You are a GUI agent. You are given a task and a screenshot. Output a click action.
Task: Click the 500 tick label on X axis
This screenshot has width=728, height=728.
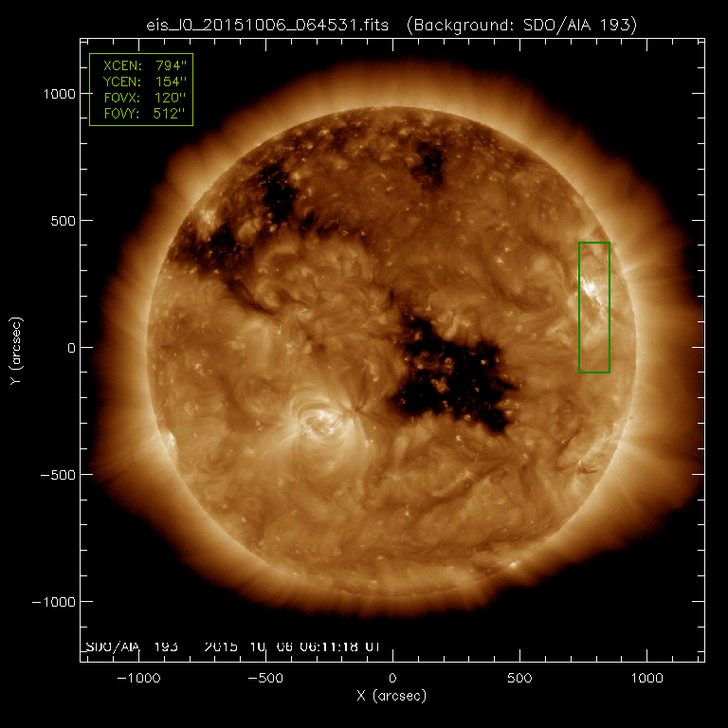point(519,679)
